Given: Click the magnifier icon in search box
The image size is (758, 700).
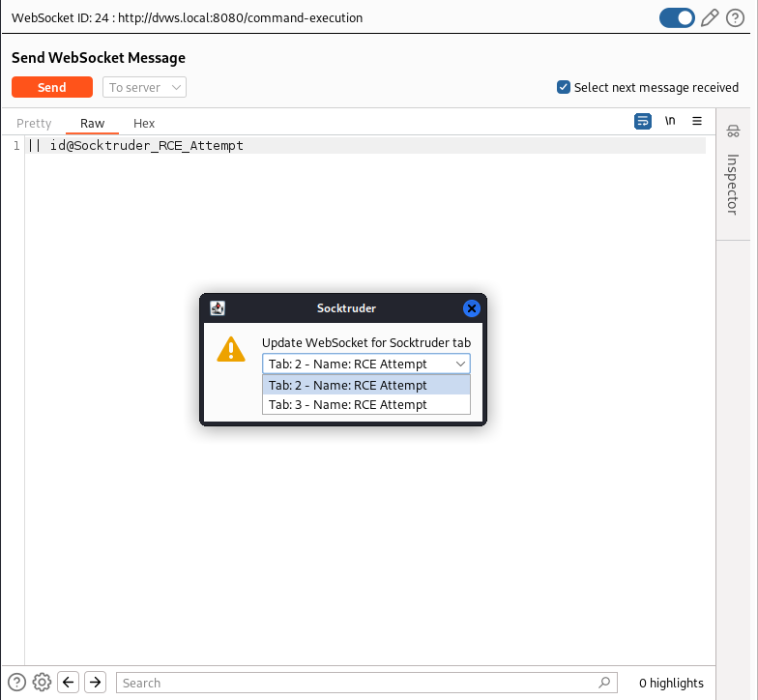Looking at the screenshot, I should (604, 683).
